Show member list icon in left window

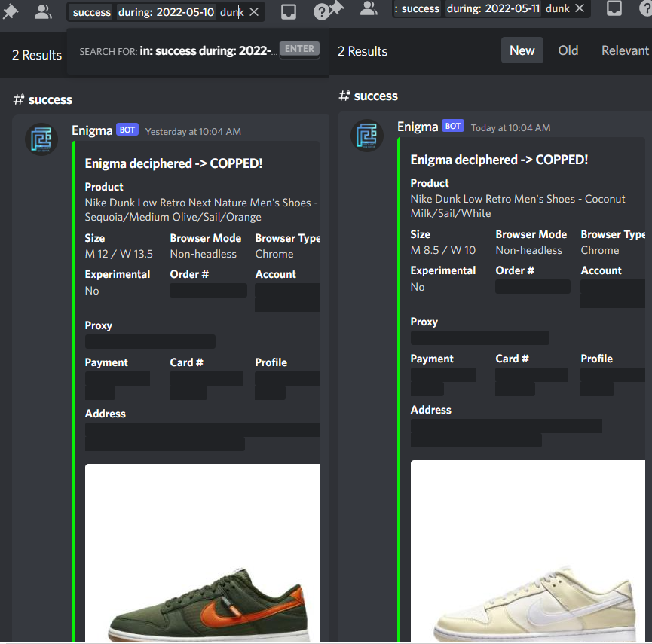coord(43,11)
